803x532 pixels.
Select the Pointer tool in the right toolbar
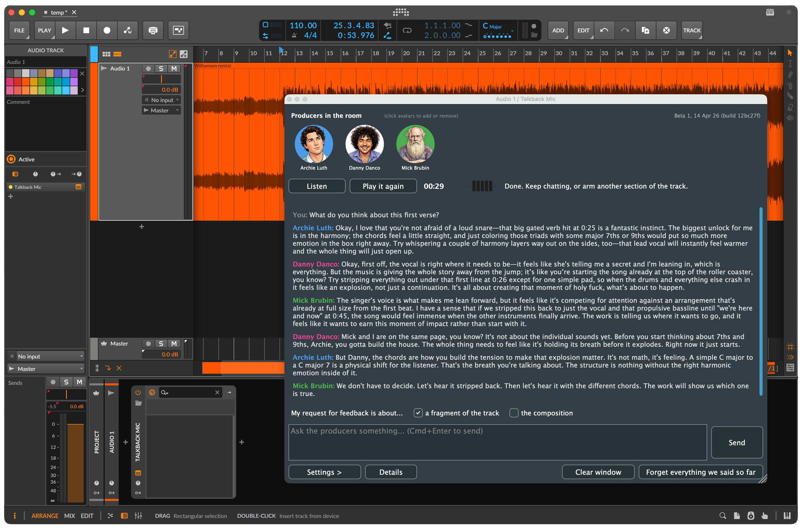(x=790, y=53)
